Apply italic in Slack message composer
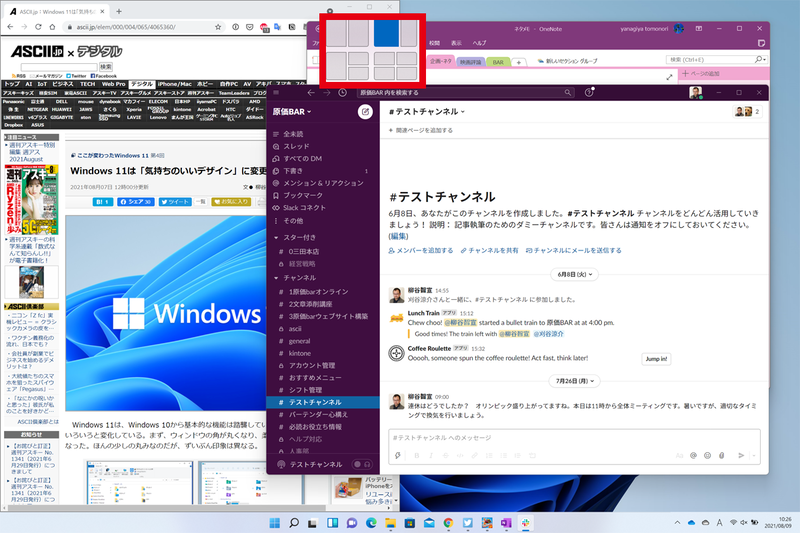 coord(431,455)
